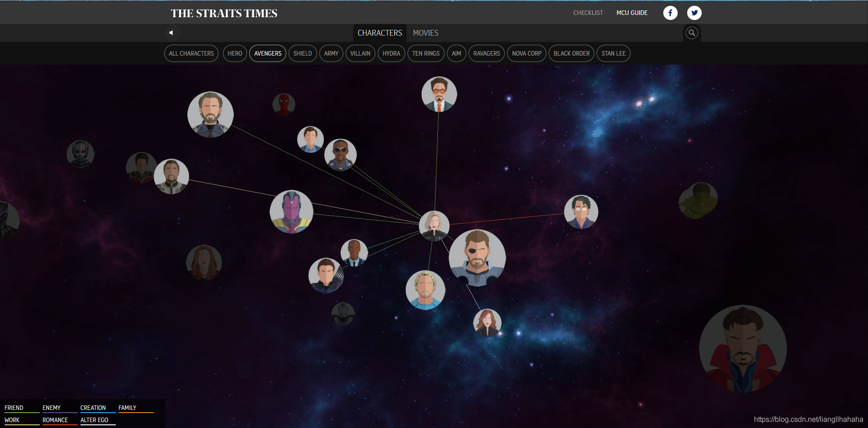This screenshot has height=428, width=868.
Task: Select the red-haired Black Widow avatar
Action: click(487, 323)
